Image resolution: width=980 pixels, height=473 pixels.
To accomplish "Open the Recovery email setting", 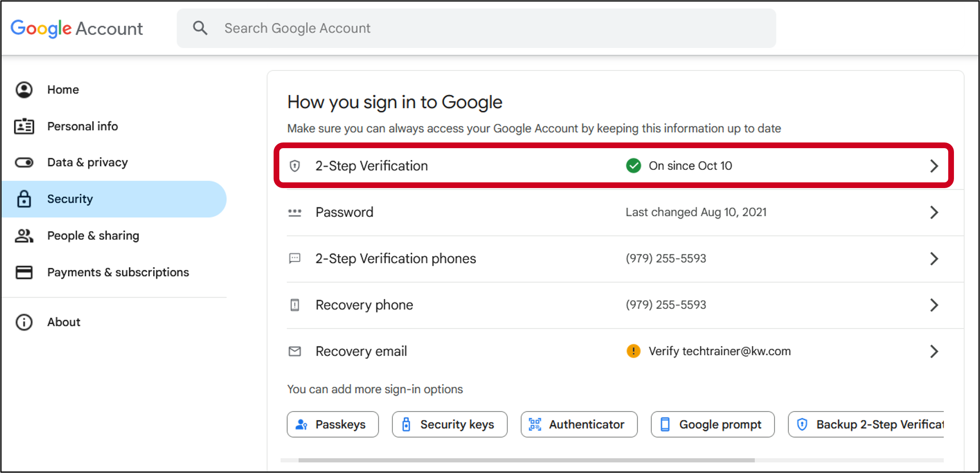I will 625,351.
